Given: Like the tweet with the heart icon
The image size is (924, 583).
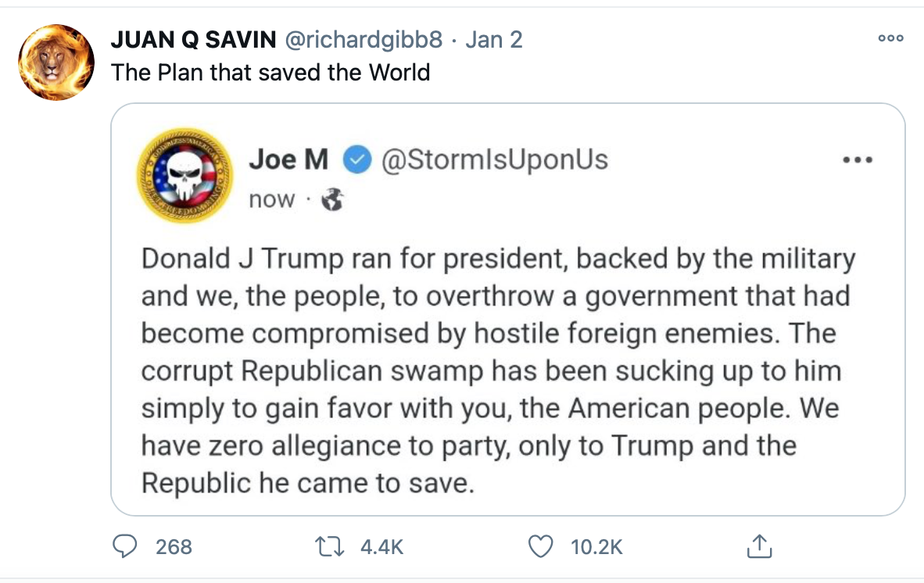Looking at the screenshot, I should pyautogui.click(x=541, y=546).
